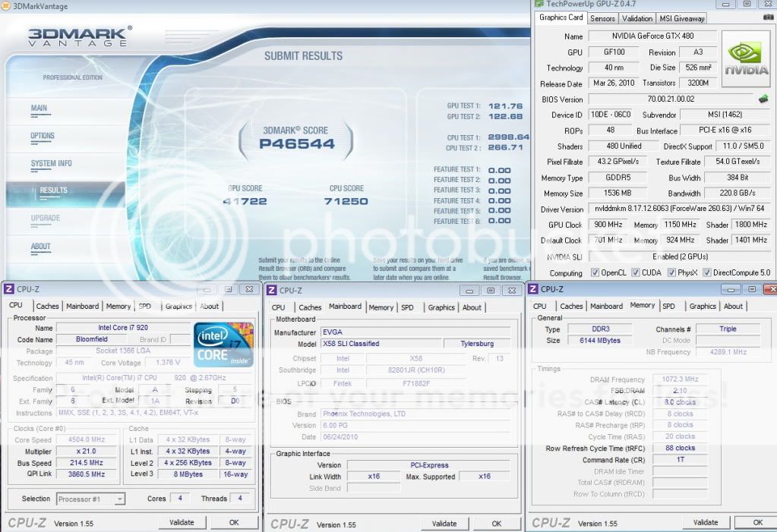Click the 3DMark score value P46544
The image size is (777, 532).
(297, 144)
